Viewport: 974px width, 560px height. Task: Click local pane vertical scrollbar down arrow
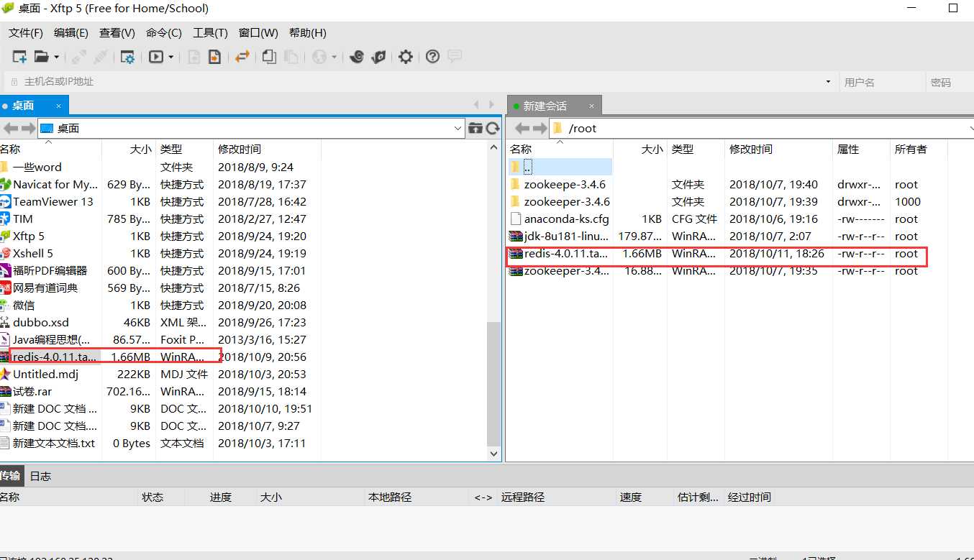[493, 454]
